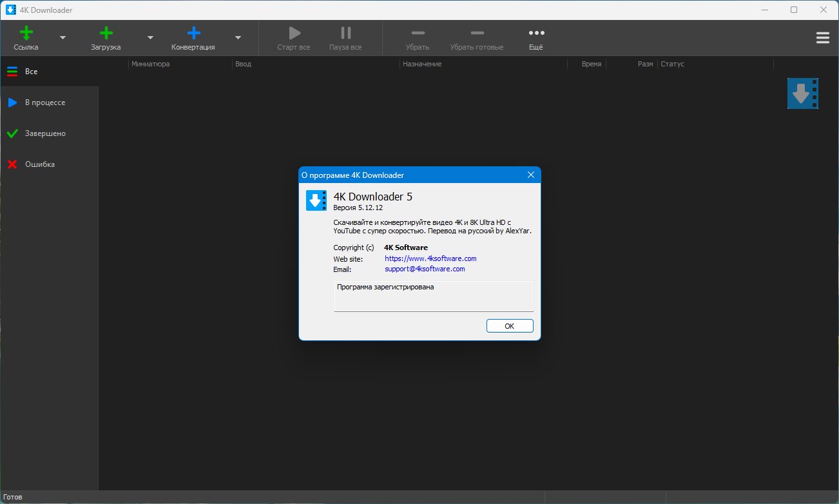Click the app icon in title bar
Screen dimensions: 839x504
(x=10, y=10)
